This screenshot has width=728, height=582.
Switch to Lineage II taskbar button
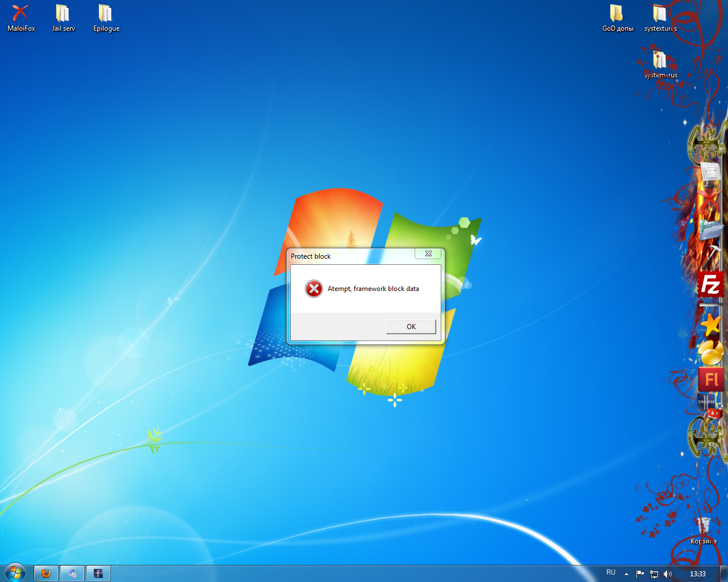98,573
